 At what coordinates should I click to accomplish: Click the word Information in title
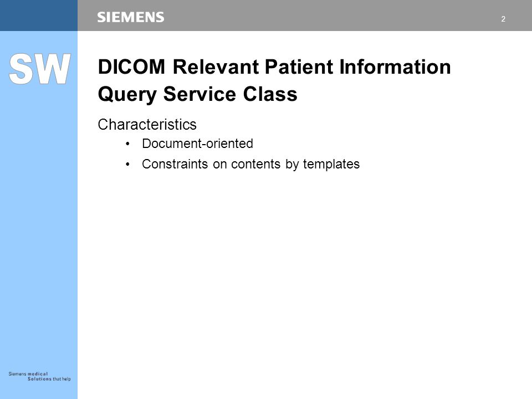coord(395,66)
